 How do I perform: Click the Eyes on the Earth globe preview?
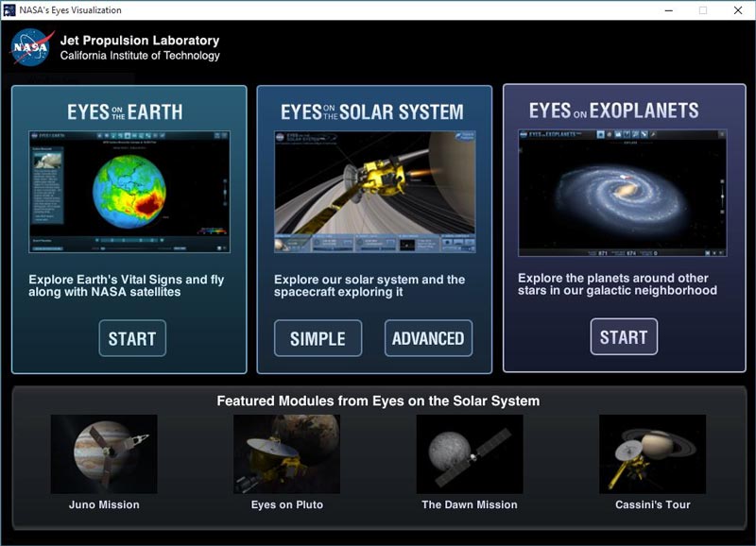pyautogui.click(x=129, y=192)
